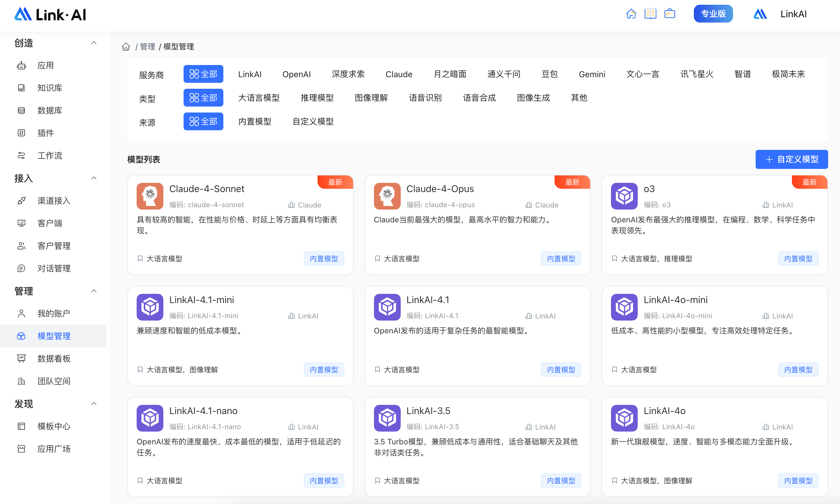Screen dimensions: 840x504
Task: Click 内置模型 tag on LinkAI-4o card
Action: pyautogui.click(x=798, y=481)
